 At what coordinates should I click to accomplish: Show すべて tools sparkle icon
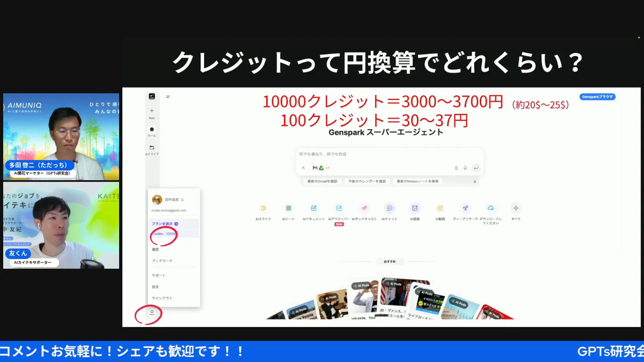pos(516,208)
